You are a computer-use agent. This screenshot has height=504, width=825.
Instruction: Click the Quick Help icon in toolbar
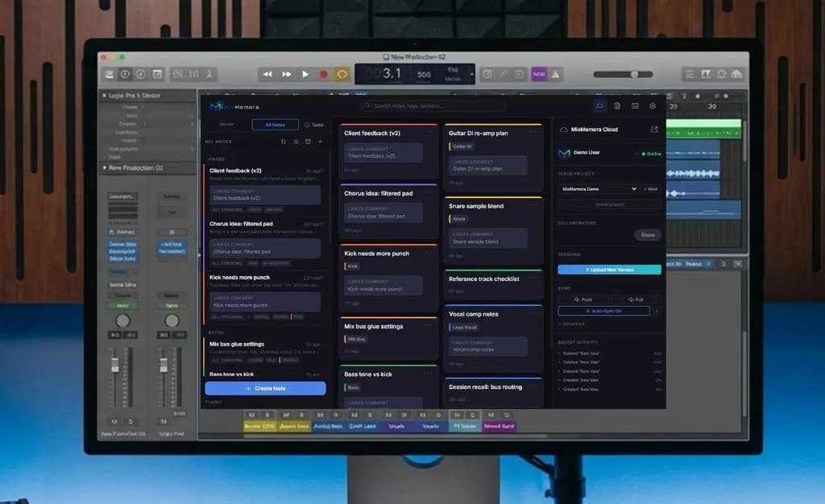141,74
